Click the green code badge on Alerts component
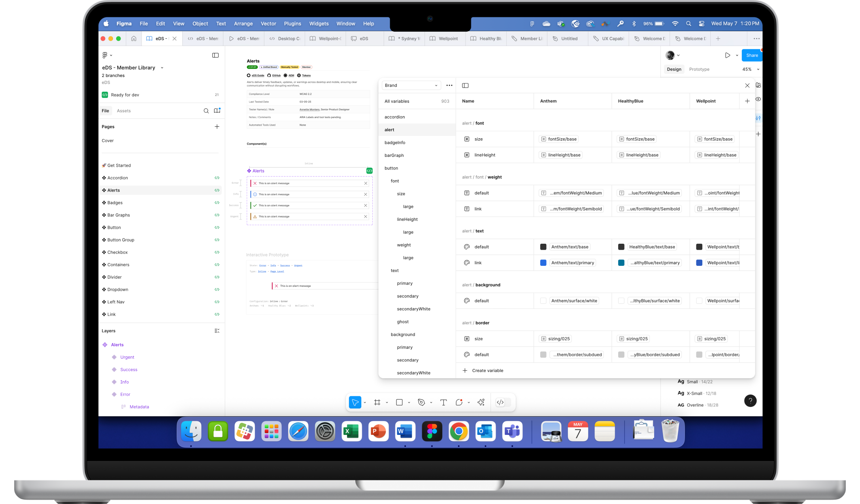The height and width of the screenshot is (504, 860). point(370,171)
